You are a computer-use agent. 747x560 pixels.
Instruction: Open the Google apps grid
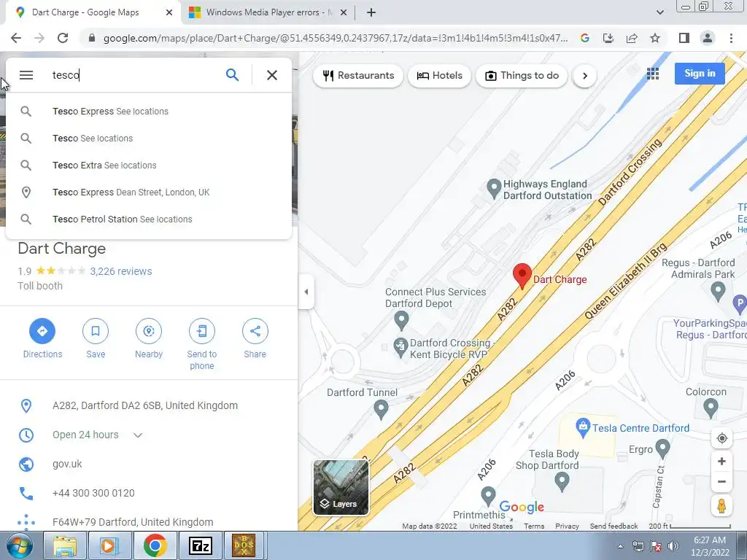(x=653, y=74)
